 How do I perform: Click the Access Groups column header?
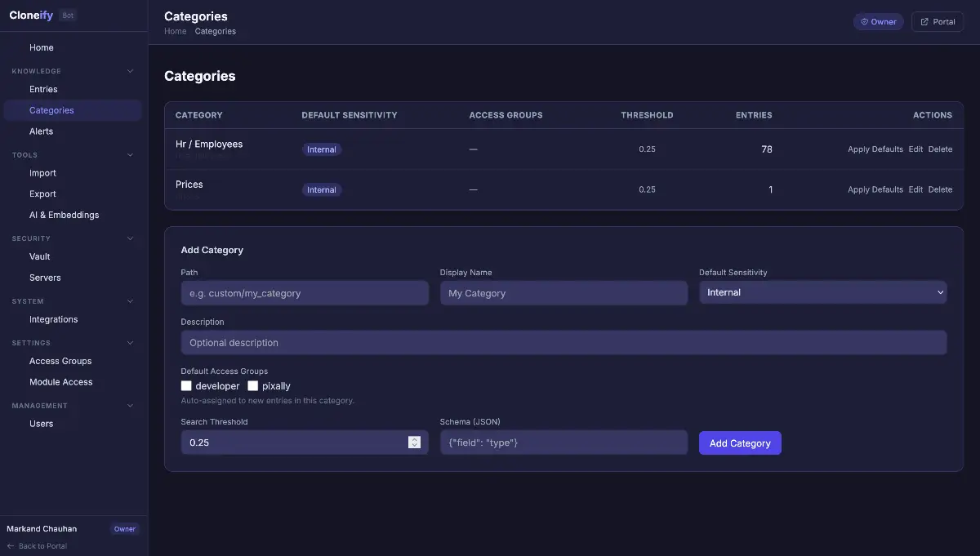[506, 115]
